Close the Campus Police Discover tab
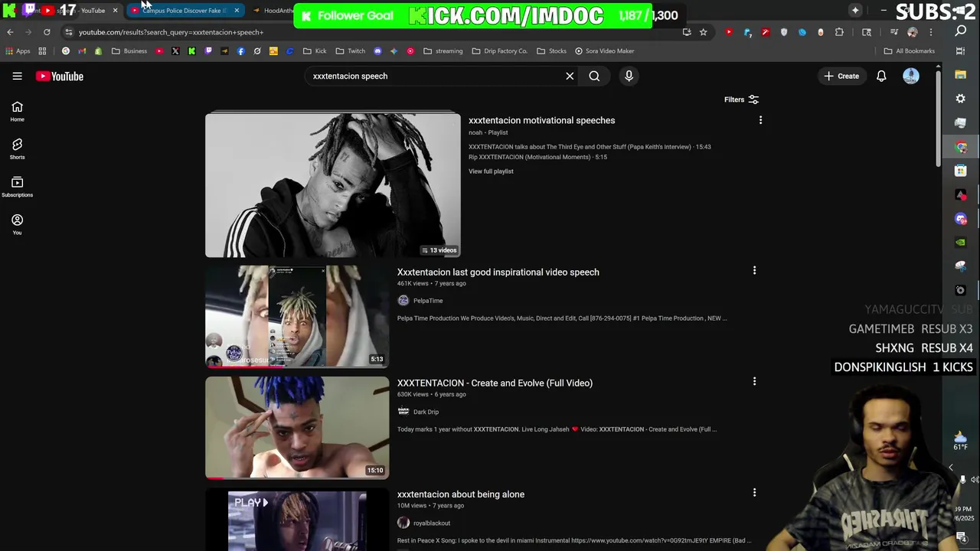980x551 pixels. point(237,11)
